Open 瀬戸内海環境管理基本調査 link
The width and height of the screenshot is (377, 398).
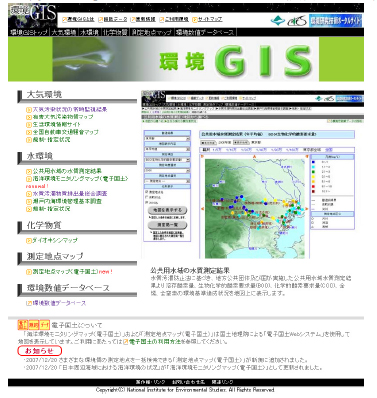[x=67, y=201]
